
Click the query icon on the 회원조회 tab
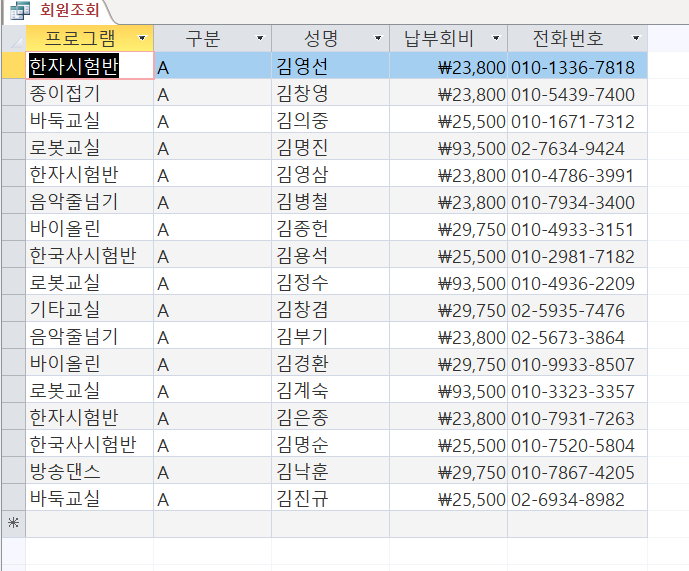[19, 11]
